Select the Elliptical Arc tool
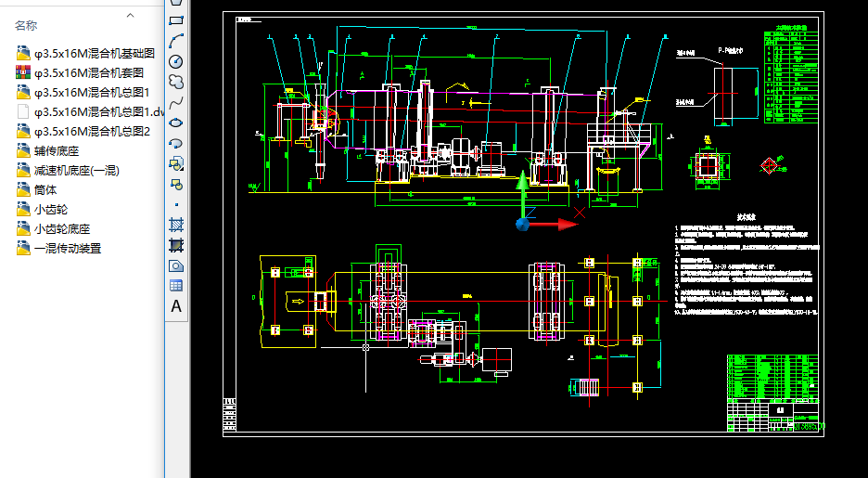Viewport: 868px width, 478px height. 176,144
